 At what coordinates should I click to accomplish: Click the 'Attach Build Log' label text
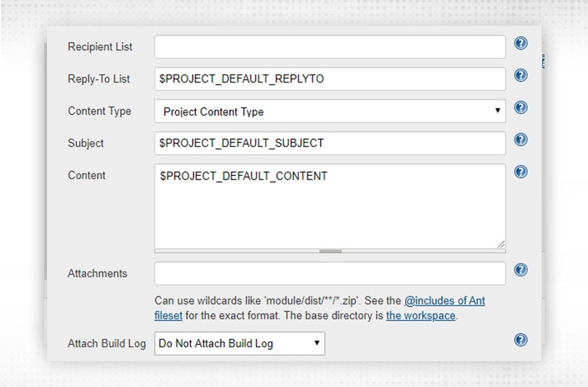107,344
